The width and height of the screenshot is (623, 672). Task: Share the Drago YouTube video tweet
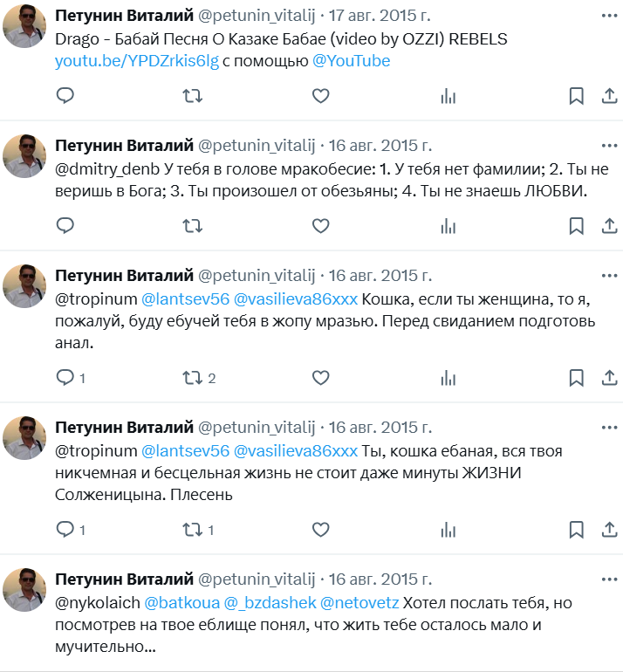[610, 96]
